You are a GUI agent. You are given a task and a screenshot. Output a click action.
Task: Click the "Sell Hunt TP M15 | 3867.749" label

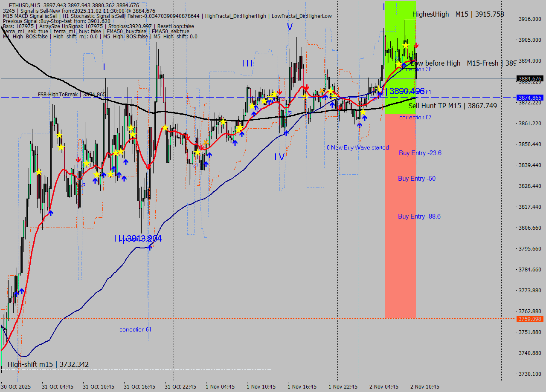point(453,106)
